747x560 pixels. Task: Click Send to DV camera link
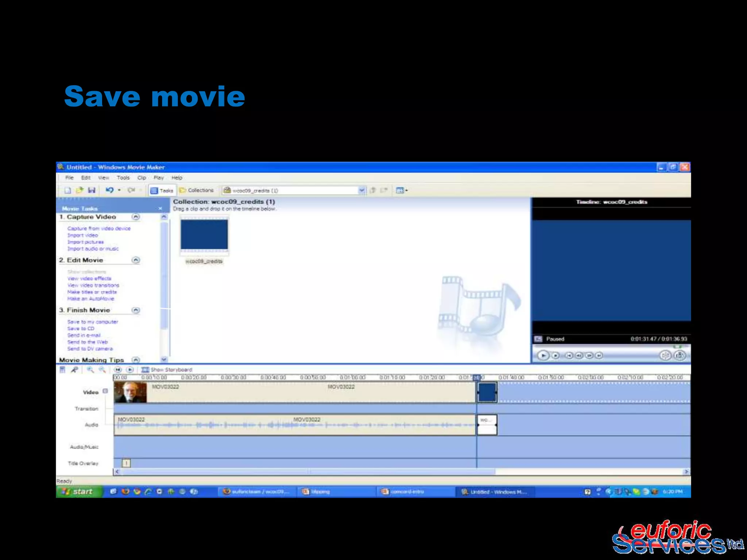click(x=90, y=349)
